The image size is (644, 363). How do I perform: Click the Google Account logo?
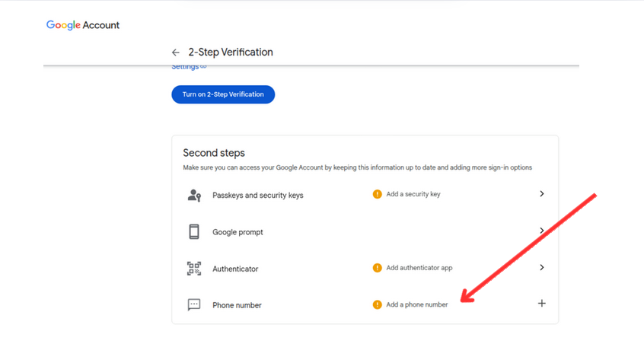83,25
